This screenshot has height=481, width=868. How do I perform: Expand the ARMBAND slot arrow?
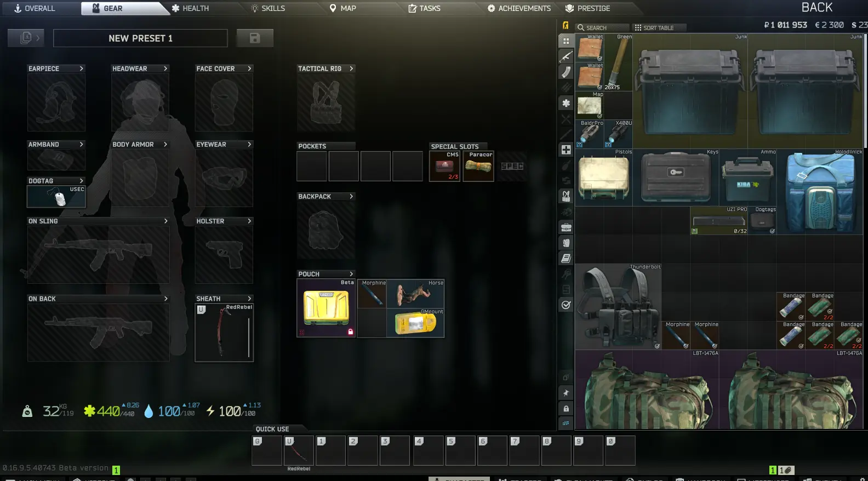(82, 144)
